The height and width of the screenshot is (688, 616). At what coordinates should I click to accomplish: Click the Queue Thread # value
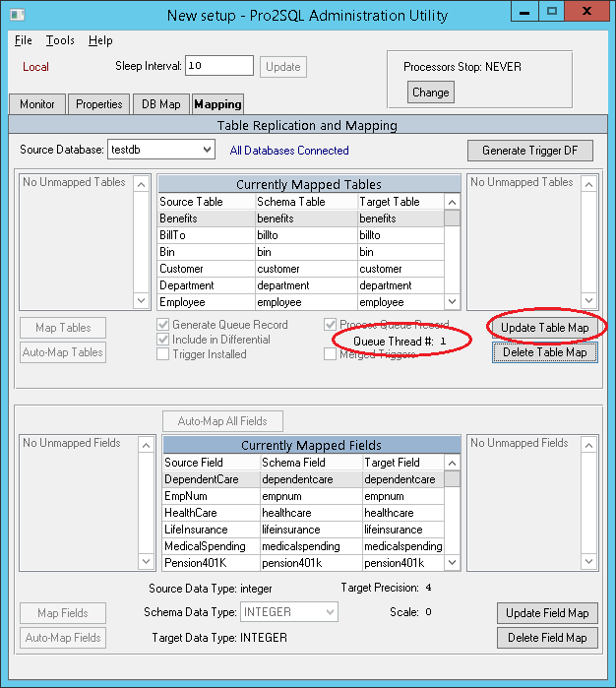click(x=443, y=341)
